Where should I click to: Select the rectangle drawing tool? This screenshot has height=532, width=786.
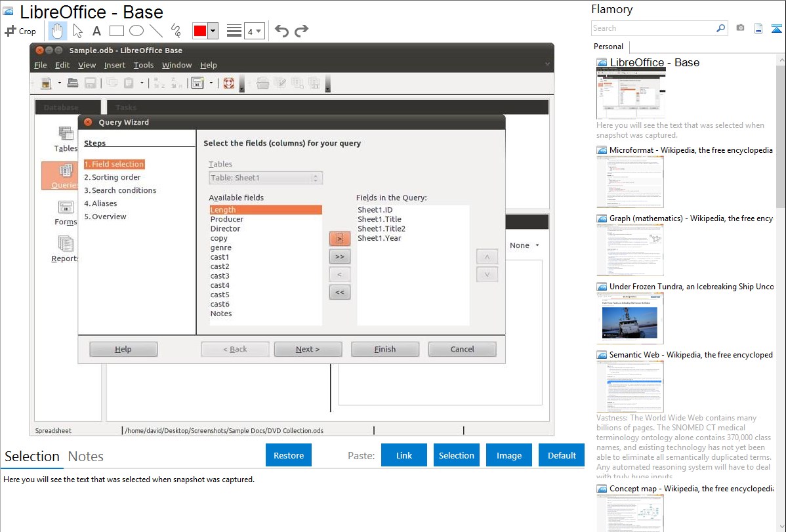(116, 31)
